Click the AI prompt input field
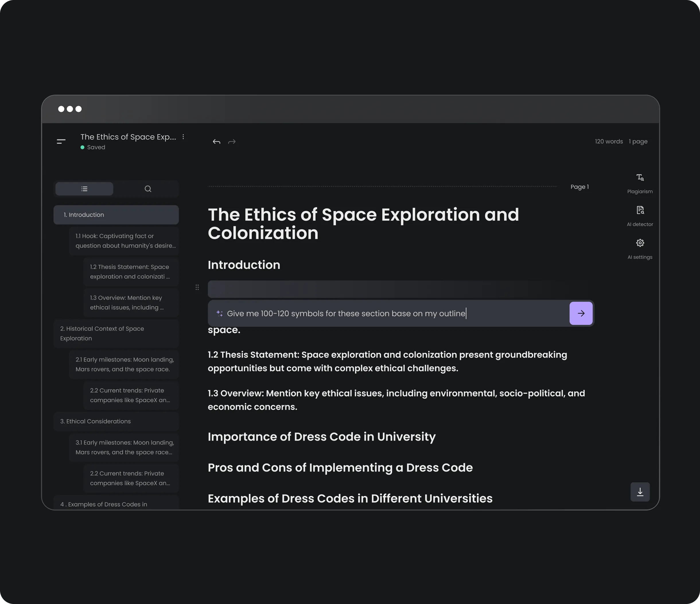 coord(388,313)
